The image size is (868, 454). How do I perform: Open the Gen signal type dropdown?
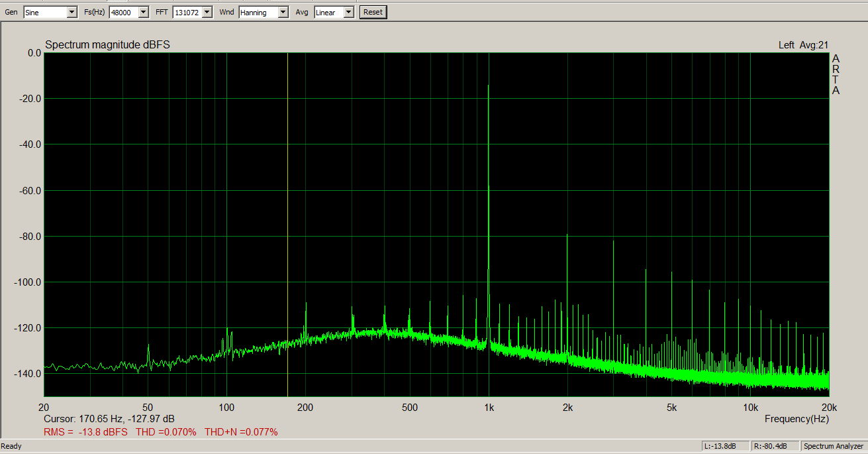pyautogui.click(x=50, y=12)
